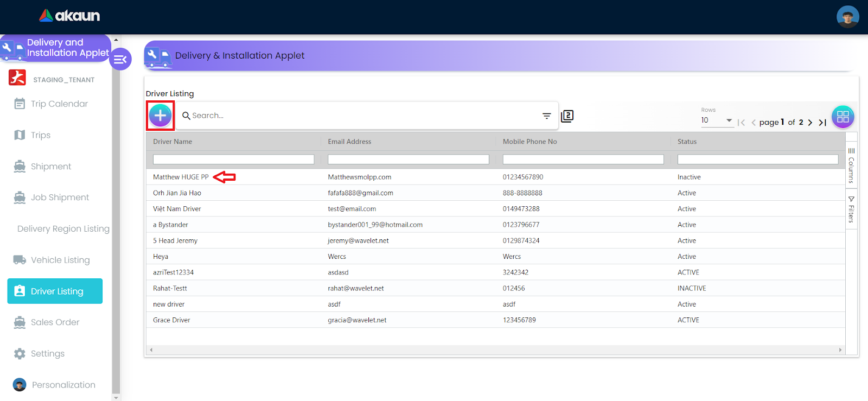Click the multi-select copy icon beside search
This screenshot has height=401, width=868.
567,116
